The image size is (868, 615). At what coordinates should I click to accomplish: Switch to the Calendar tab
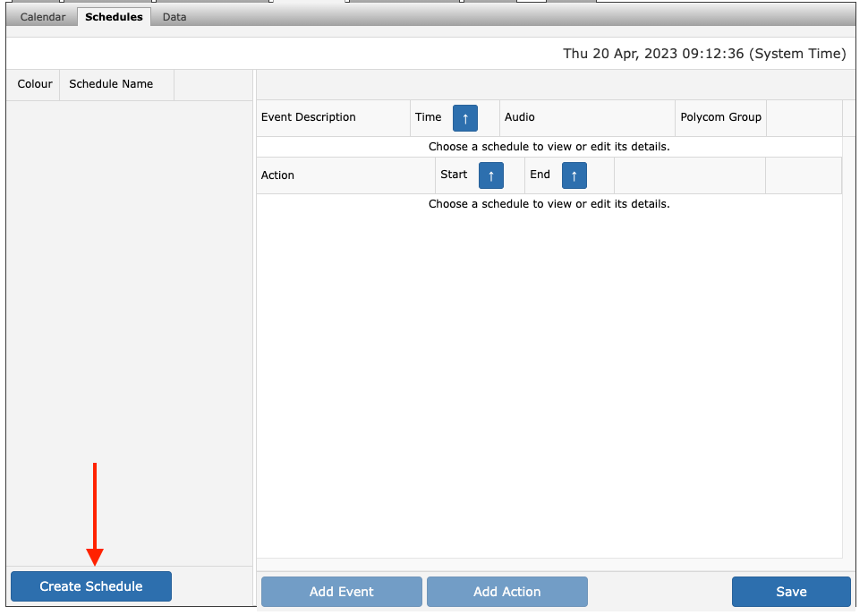pyautogui.click(x=43, y=17)
